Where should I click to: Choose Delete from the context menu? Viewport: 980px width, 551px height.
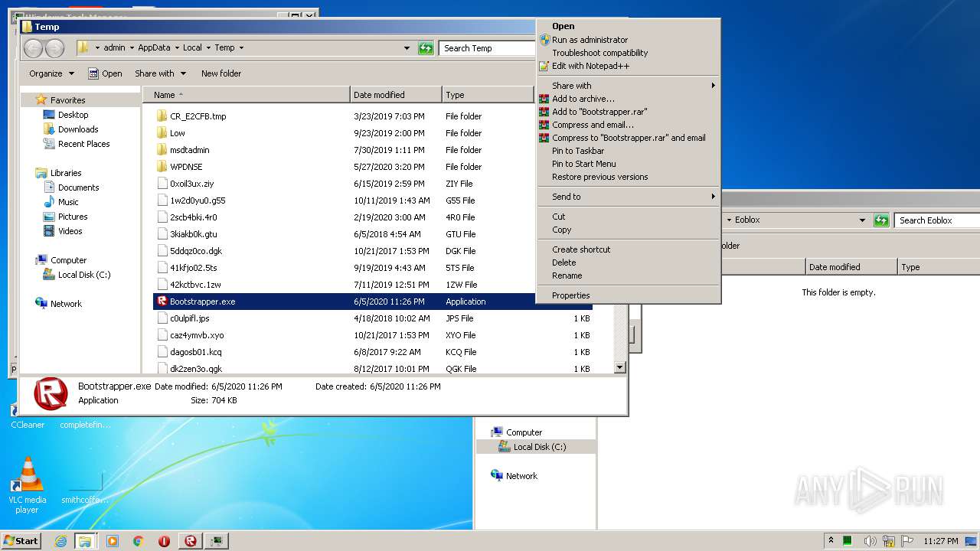pyautogui.click(x=563, y=262)
